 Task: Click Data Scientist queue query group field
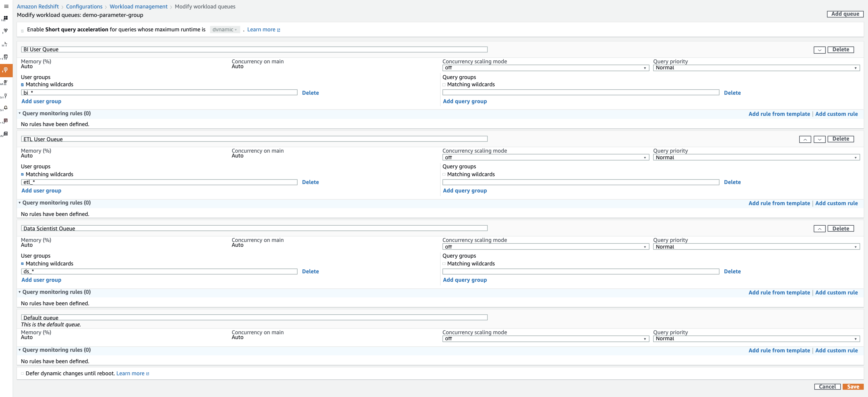pos(581,272)
